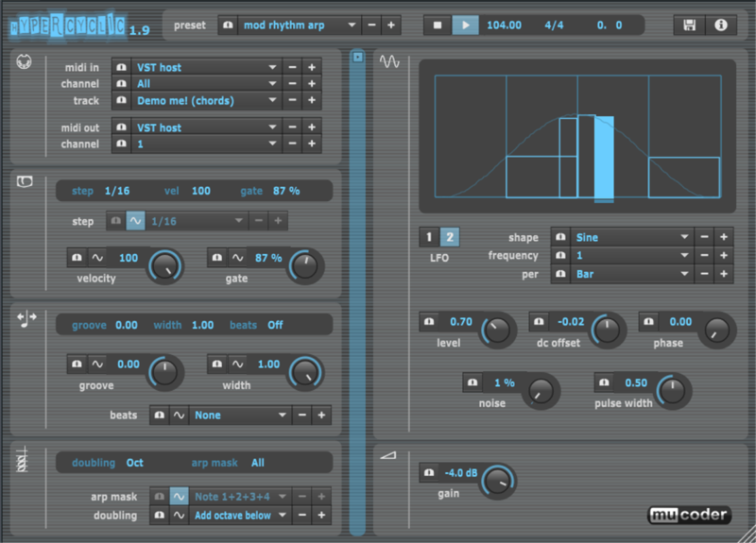This screenshot has height=543, width=756.
Task: Click the plus button next to the preset
Action: pos(391,25)
